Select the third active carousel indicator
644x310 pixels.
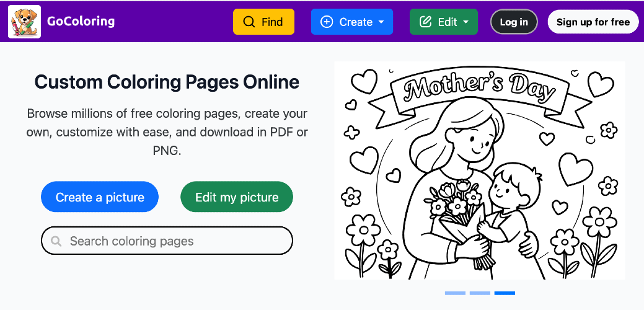[x=505, y=293]
